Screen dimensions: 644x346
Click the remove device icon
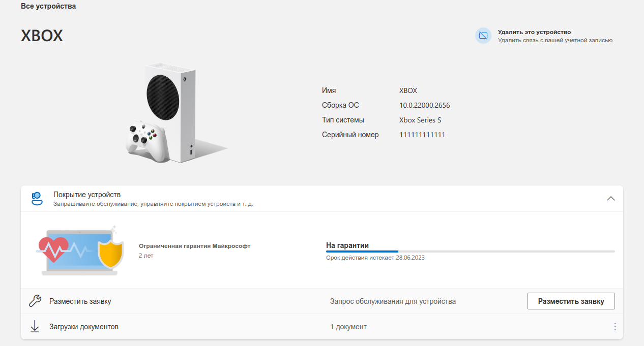pyautogui.click(x=483, y=36)
